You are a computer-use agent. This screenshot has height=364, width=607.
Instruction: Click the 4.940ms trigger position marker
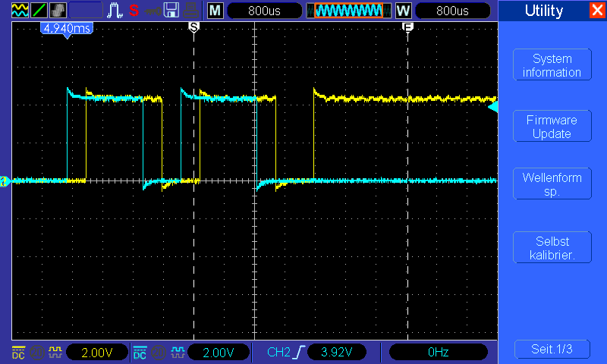pos(67,29)
